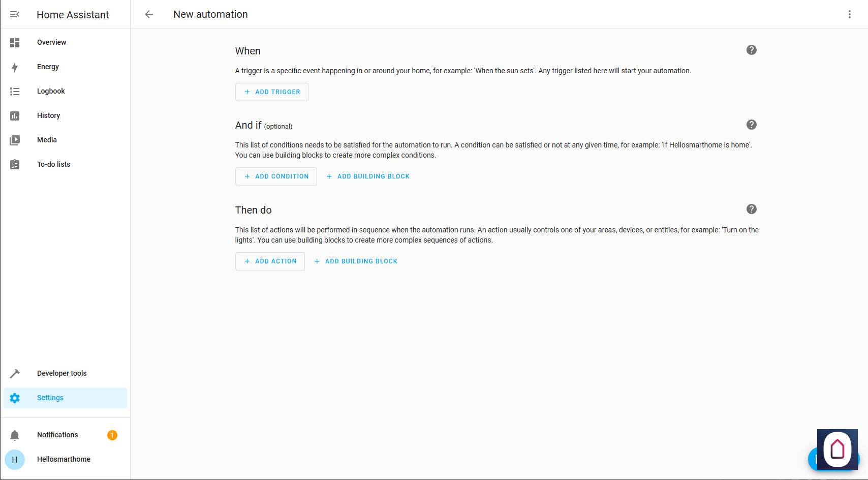Go to the To-do lists page
868x480 pixels.
65,165
